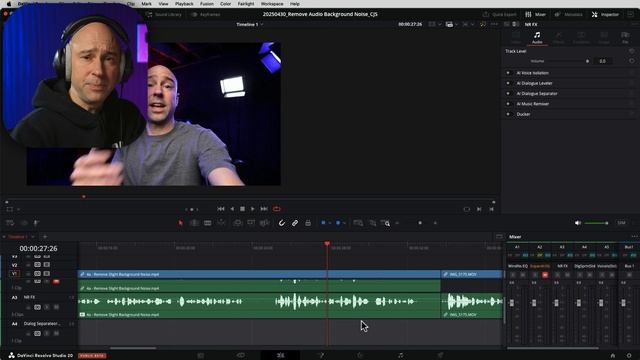Open the Sound Library panel
Image resolution: width=640 pixels, height=360 pixels.
coord(163,14)
